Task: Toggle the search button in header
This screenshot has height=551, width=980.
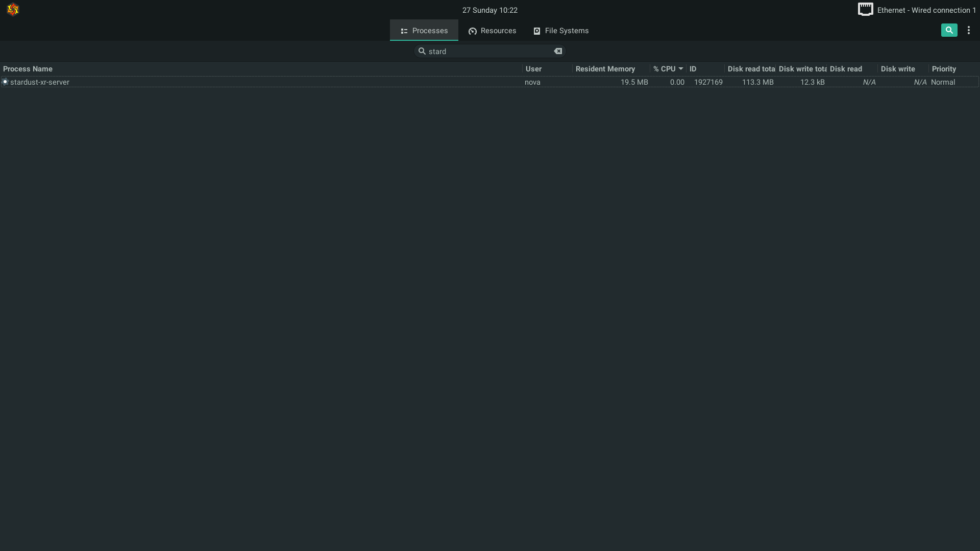Action: point(949,30)
